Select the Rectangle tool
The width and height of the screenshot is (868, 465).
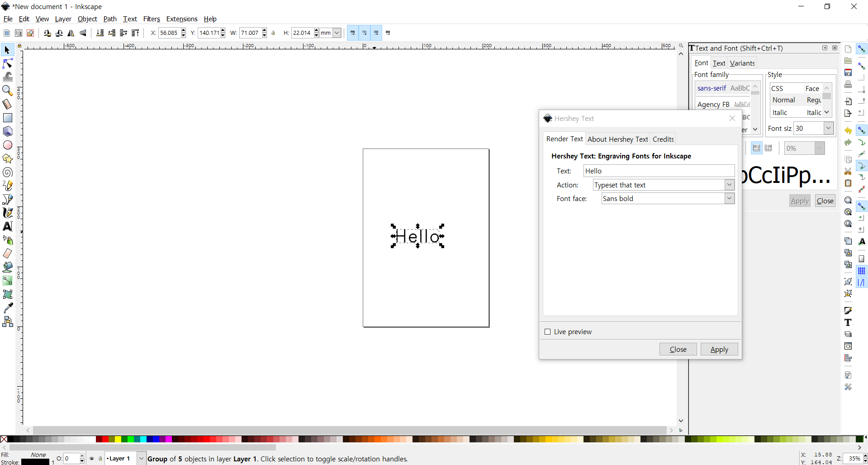click(x=7, y=118)
